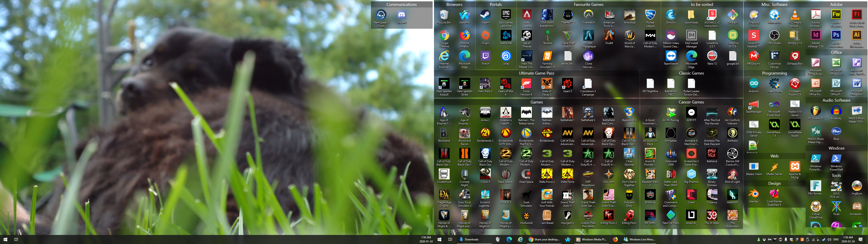Start Apex Legends from Favourite Games
This screenshot has width=868, height=244.
point(526,18)
